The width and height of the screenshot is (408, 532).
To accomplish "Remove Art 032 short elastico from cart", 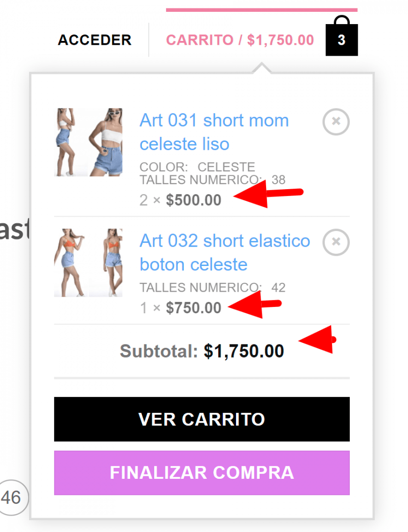I will click(336, 242).
